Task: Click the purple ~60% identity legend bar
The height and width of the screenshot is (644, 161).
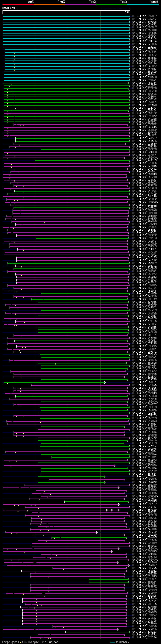Action: tap(80, 5)
